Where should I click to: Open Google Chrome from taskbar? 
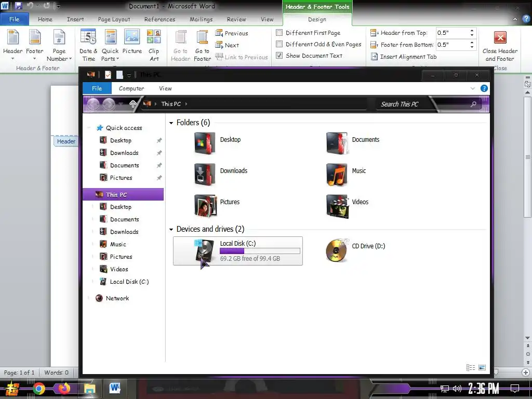coord(39,389)
